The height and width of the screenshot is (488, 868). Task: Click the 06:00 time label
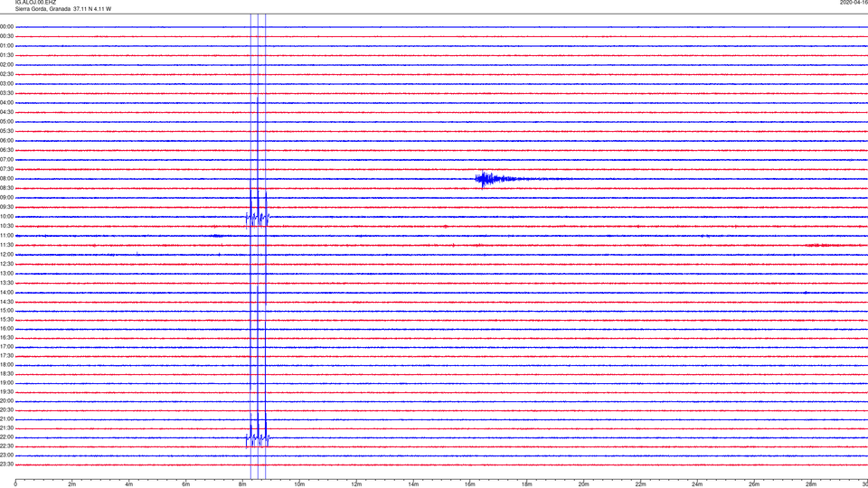click(x=6, y=141)
